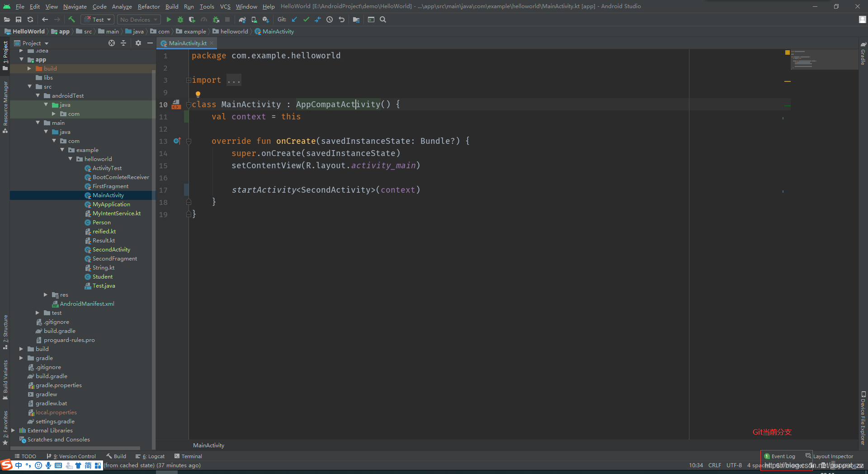Hide the Project panel with minus icon

click(150, 43)
